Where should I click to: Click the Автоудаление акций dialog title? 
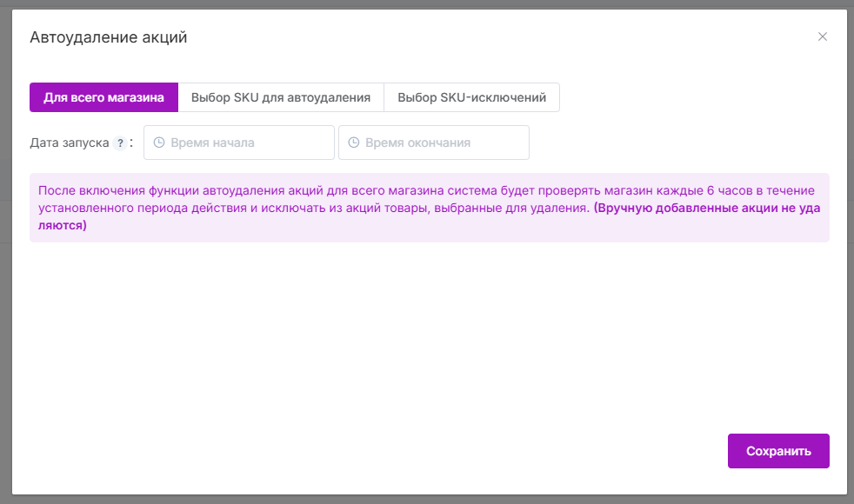coord(109,37)
